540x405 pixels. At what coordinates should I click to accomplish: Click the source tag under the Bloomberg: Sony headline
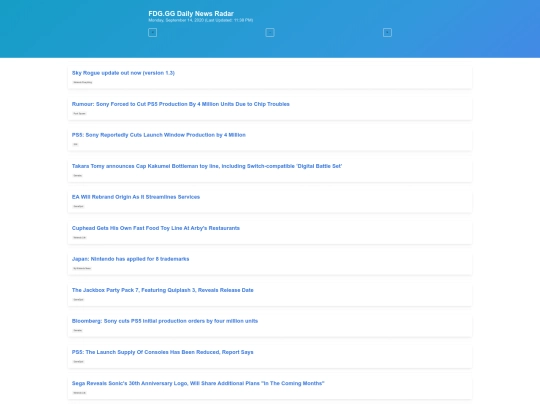pyautogui.click(x=77, y=330)
